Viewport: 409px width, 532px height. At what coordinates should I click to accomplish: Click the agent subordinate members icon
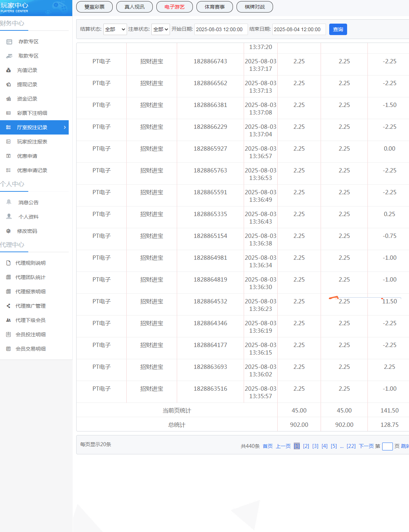click(9, 320)
